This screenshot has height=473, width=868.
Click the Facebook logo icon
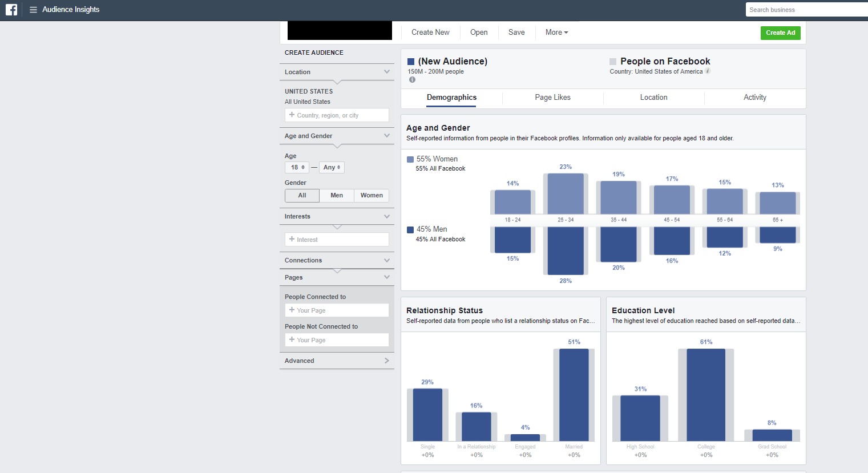pyautogui.click(x=11, y=9)
